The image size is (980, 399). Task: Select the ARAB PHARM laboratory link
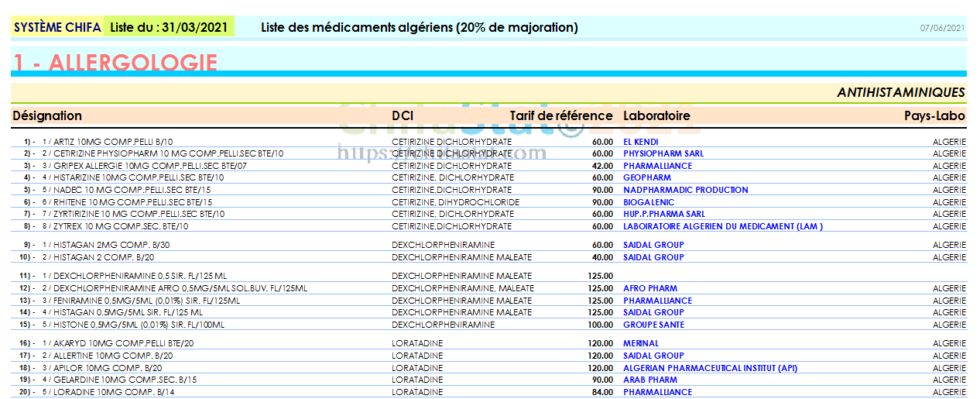click(649, 380)
